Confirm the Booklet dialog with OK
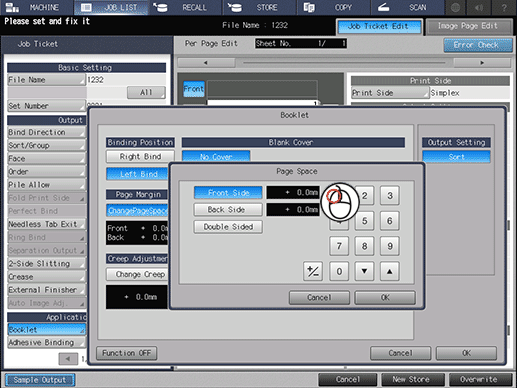This screenshot has width=517, height=388. (x=466, y=353)
